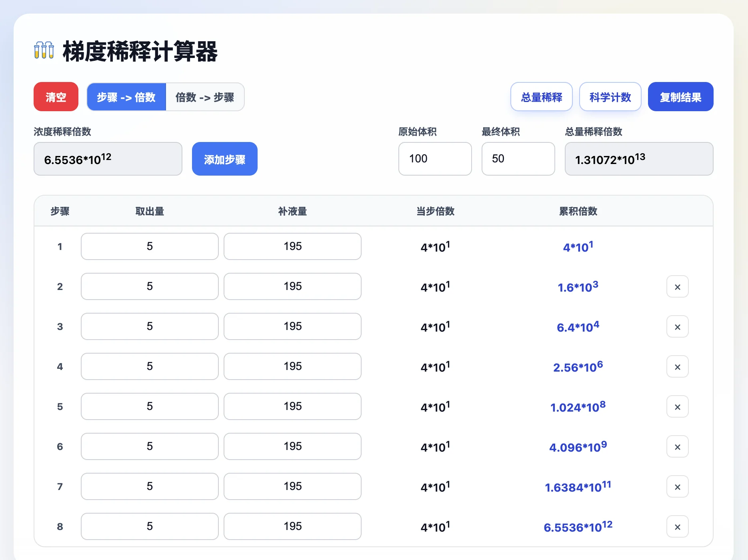This screenshot has width=748, height=560.
Task: Edit step 1 取出量 input
Action: pos(150,246)
